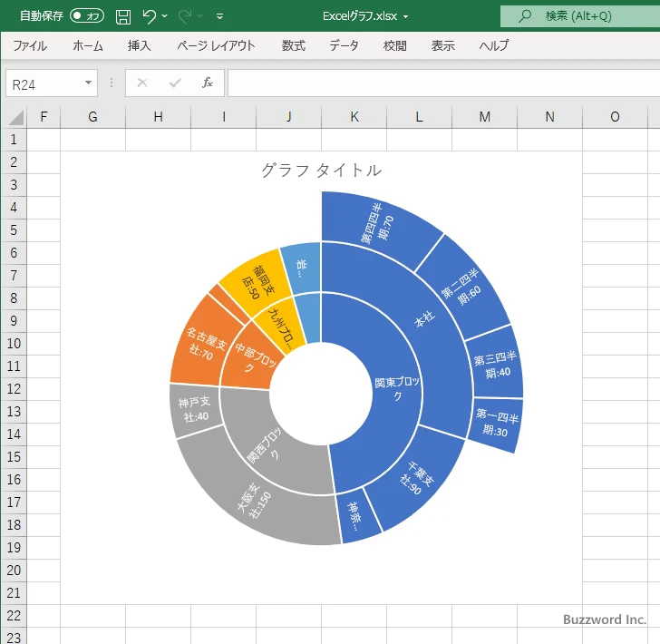Select the 第四四半期:70 segment

coord(377,223)
